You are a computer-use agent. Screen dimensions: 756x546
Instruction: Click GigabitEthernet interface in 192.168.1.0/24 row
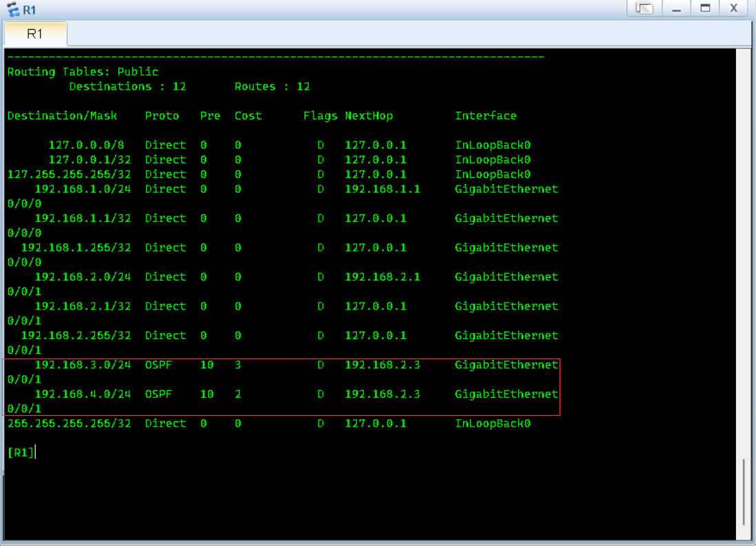click(x=507, y=189)
